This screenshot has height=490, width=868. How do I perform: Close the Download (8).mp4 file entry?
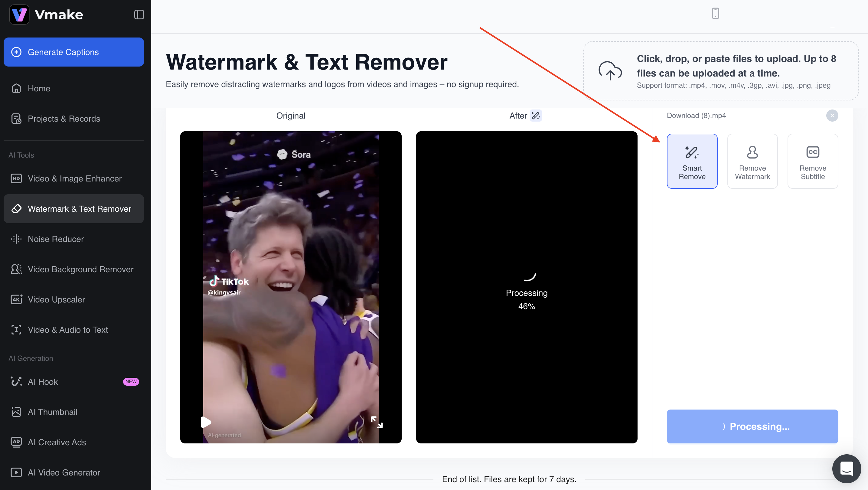point(832,116)
